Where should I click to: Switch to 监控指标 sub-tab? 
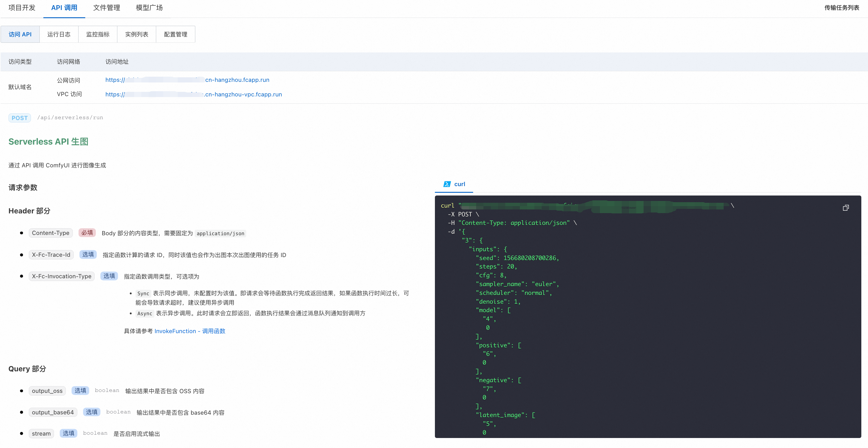click(98, 34)
